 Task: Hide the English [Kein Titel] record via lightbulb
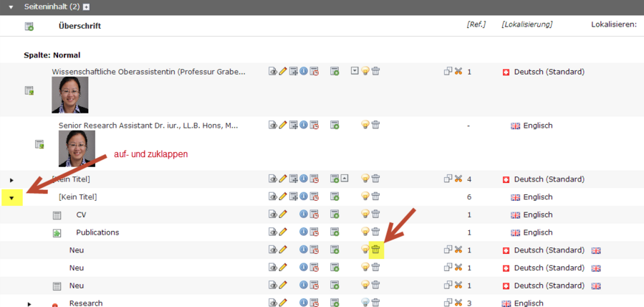point(365,196)
